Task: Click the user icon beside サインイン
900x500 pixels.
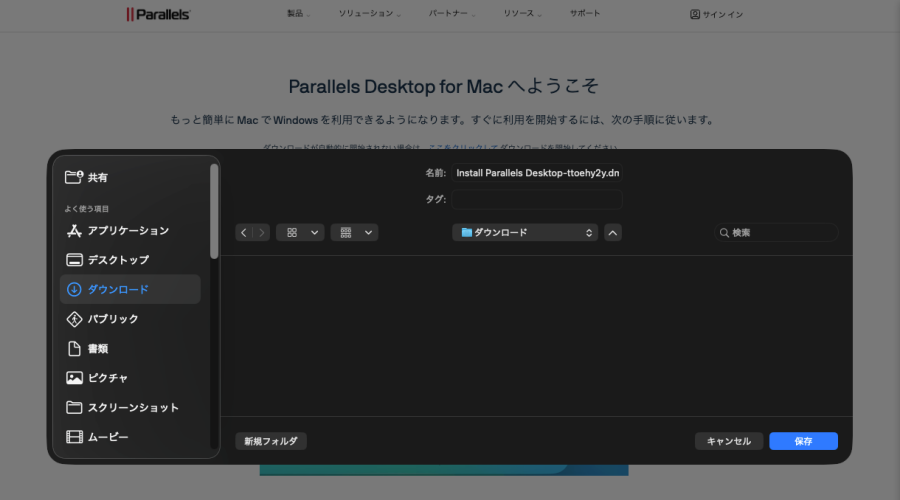Action: tap(695, 14)
